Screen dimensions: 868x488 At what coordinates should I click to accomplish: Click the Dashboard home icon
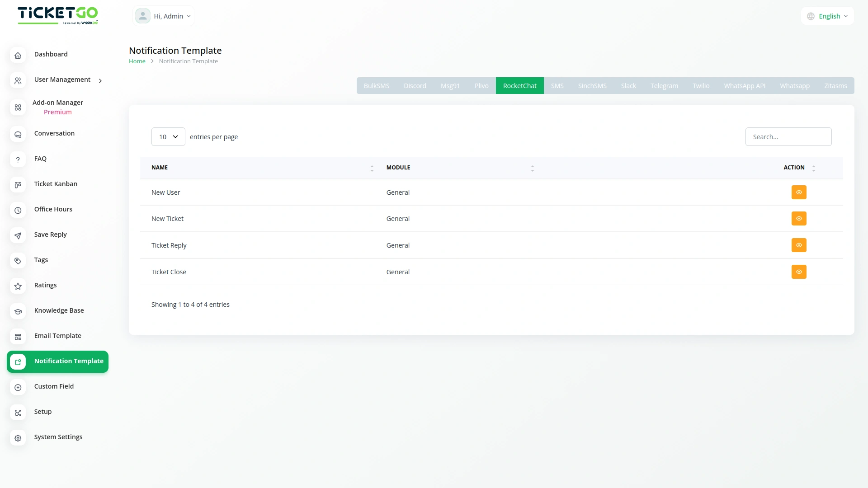[x=18, y=55]
